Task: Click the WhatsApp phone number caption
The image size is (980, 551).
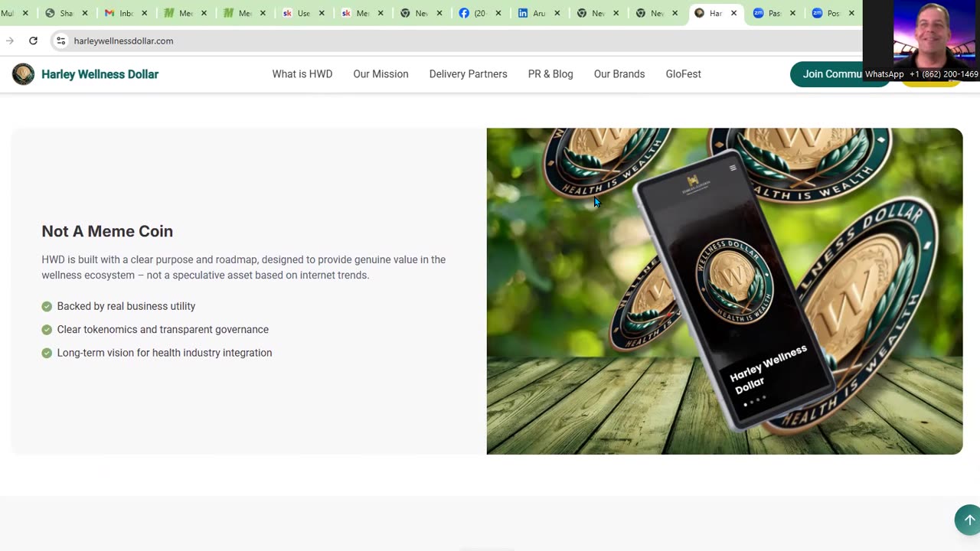Action: tap(922, 74)
